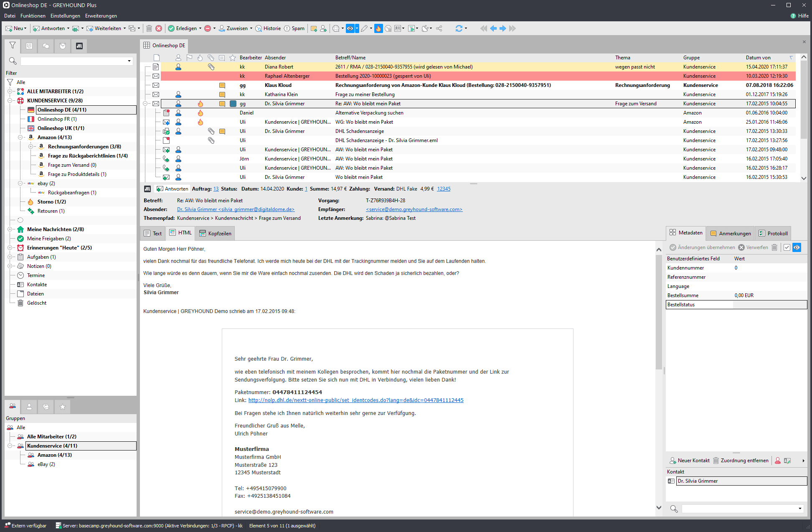The height and width of the screenshot is (532, 812).
Task: Open the Datei menu
Action: (x=10, y=16)
